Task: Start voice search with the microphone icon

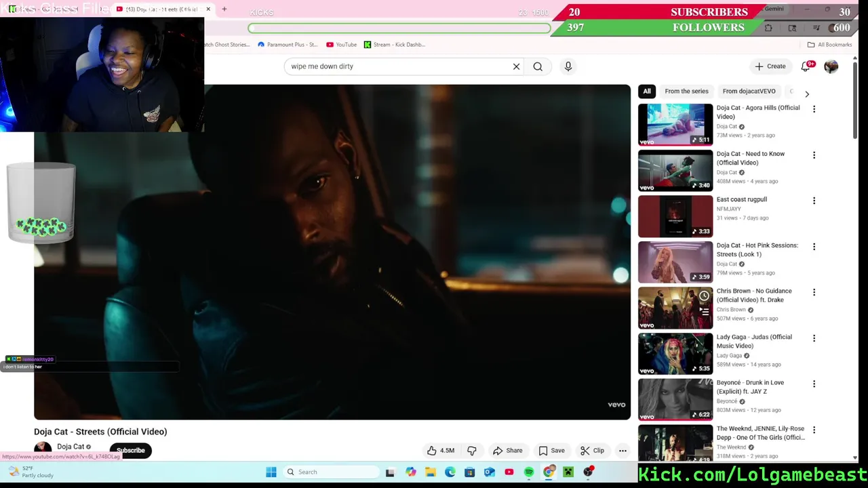Action: pos(568,66)
